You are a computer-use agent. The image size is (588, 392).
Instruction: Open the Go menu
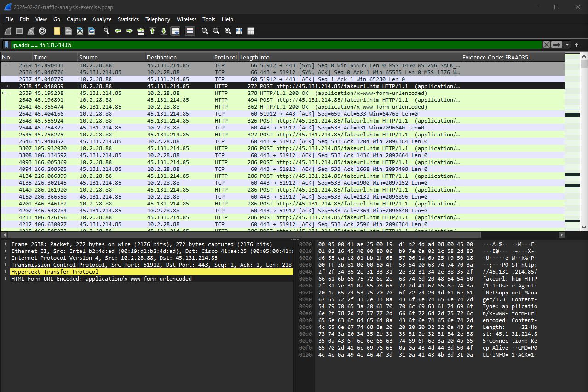point(57,19)
